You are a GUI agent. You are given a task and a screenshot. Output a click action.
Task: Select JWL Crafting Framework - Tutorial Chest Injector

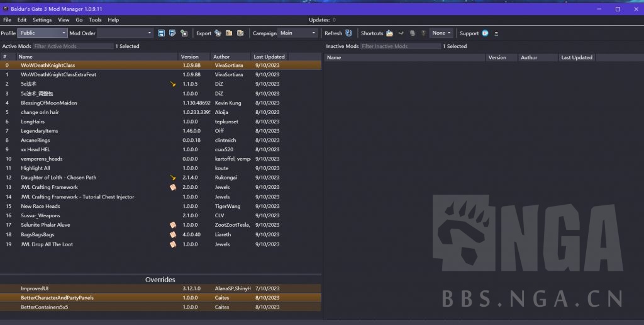coord(160,197)
